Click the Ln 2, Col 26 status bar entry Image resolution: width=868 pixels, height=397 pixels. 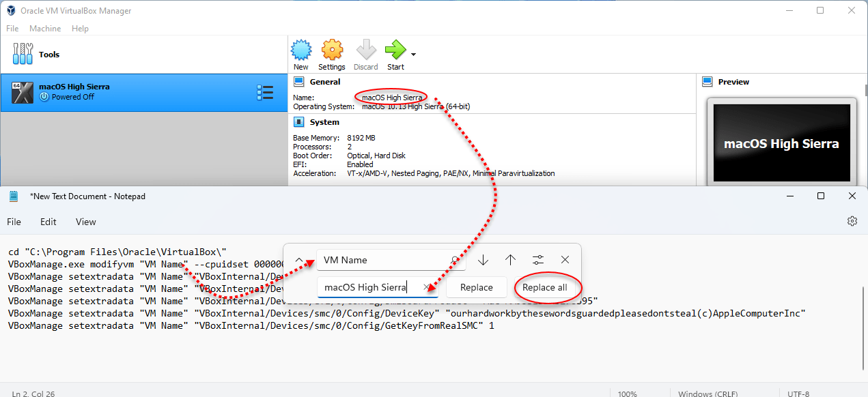34,394
